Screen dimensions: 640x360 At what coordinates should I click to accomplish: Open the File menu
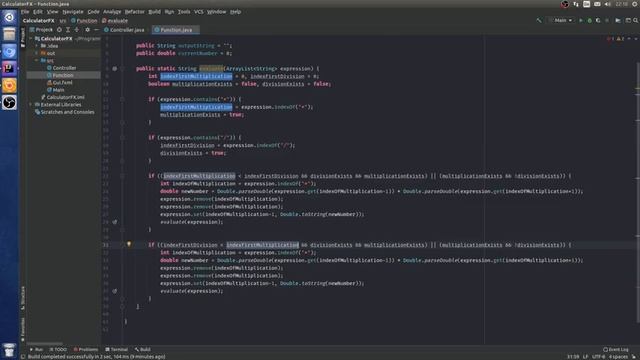click(x=25, y=12)
